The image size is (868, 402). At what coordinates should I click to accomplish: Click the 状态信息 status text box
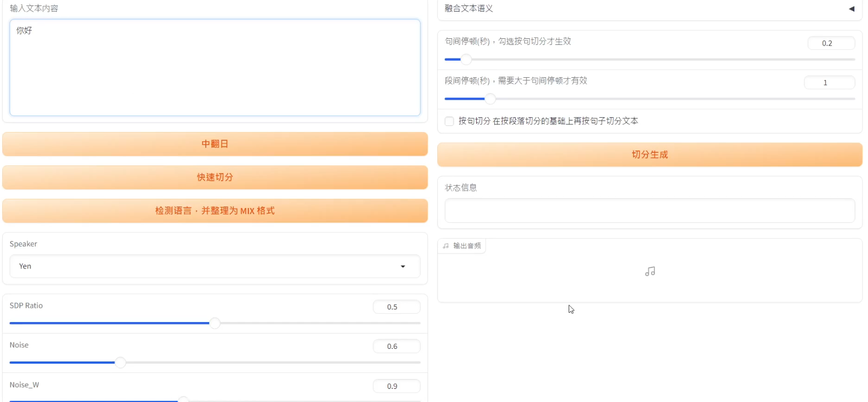[x=650, y=210]
